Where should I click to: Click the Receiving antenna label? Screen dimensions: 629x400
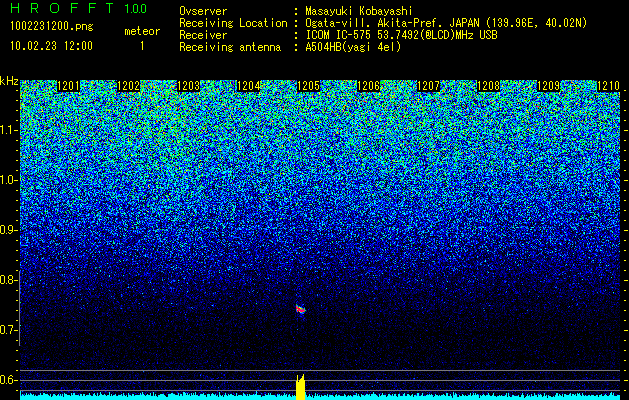[x=230, y=47]
